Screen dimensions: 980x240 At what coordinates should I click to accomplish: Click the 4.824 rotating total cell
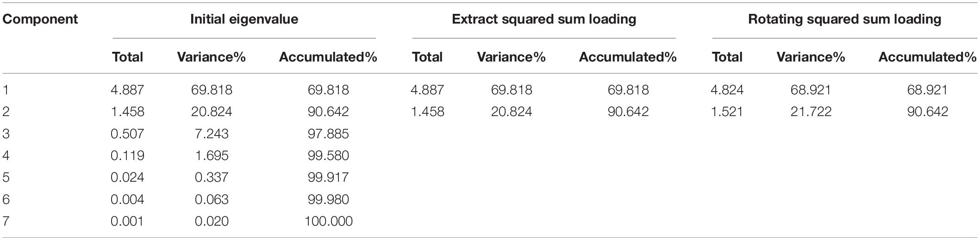click(727, 89)
